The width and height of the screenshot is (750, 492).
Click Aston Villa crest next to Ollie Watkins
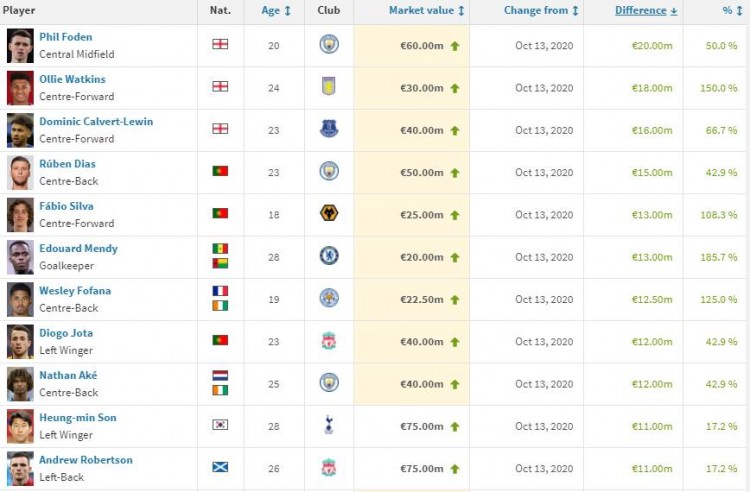pyautogui.click(x=329, y=86)
